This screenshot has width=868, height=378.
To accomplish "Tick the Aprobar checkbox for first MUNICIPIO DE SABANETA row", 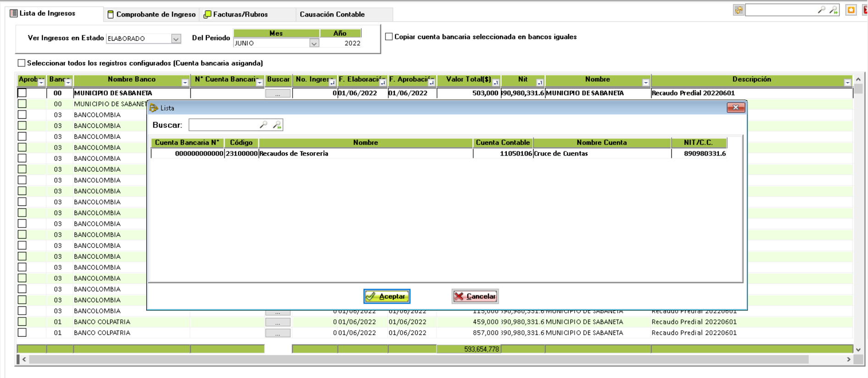I will tap(22, 93).
